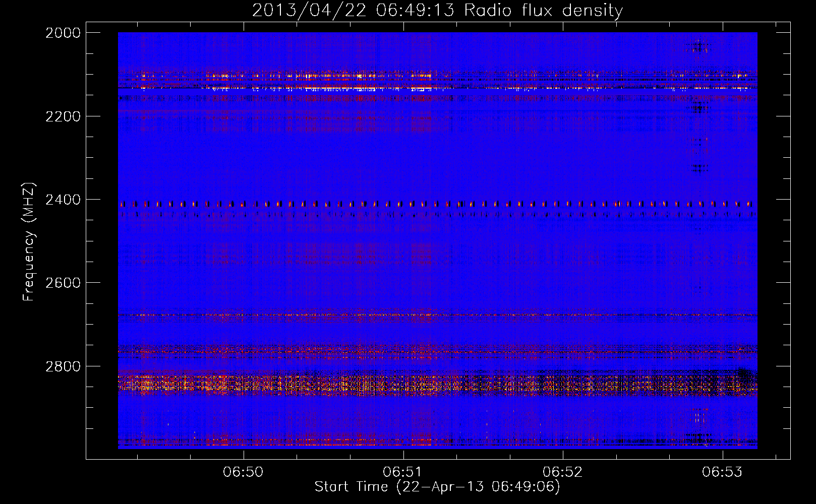The width and height of the screenshot is (816, 504).
Task: Click the white interference line near 2130 MHz
Action: click(437, 88)
